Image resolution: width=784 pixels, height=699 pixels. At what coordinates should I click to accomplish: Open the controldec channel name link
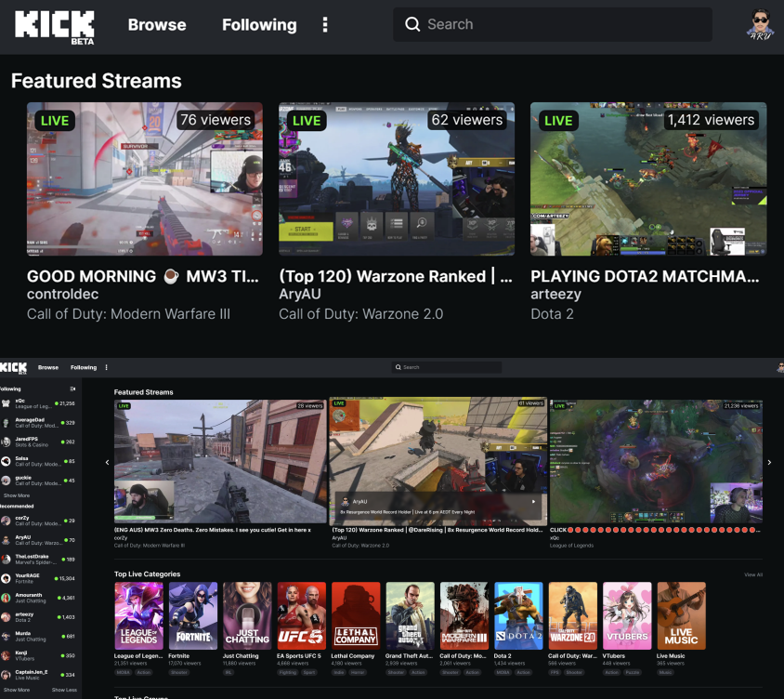(62, 295)
